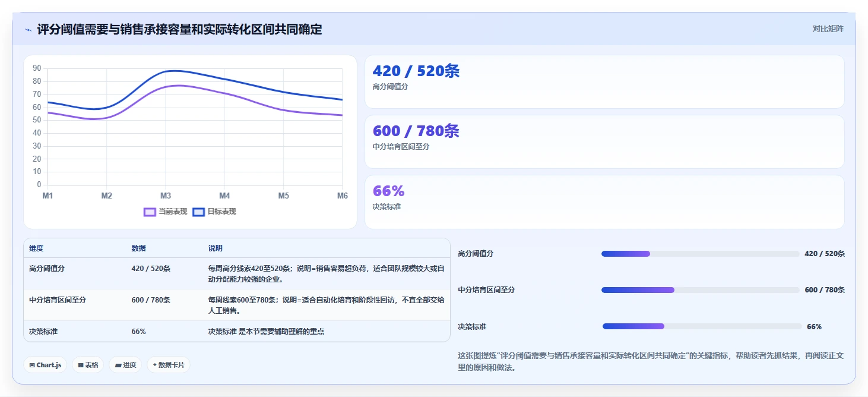Click the M6 x-axis label
This screenshot has width=868, height=397.
343,196
